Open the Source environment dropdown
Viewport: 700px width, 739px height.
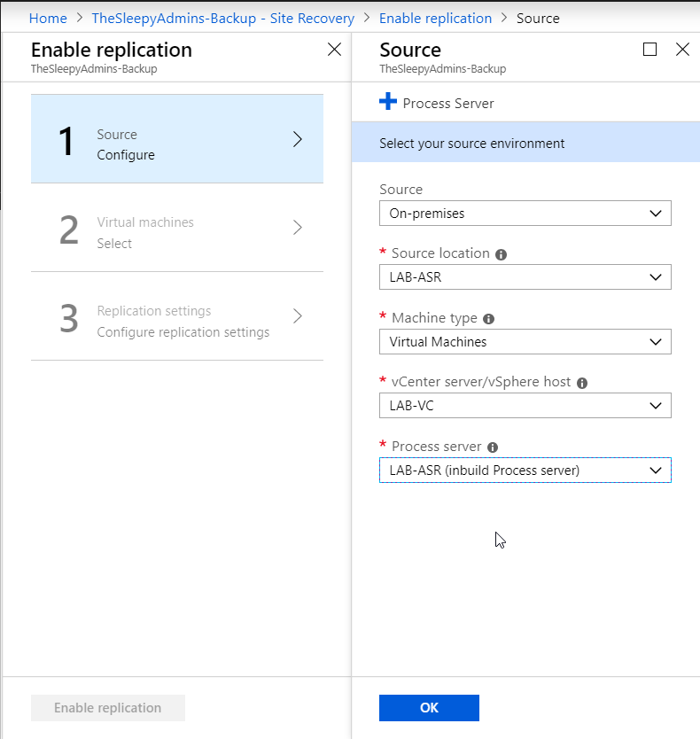coord(525,214)
